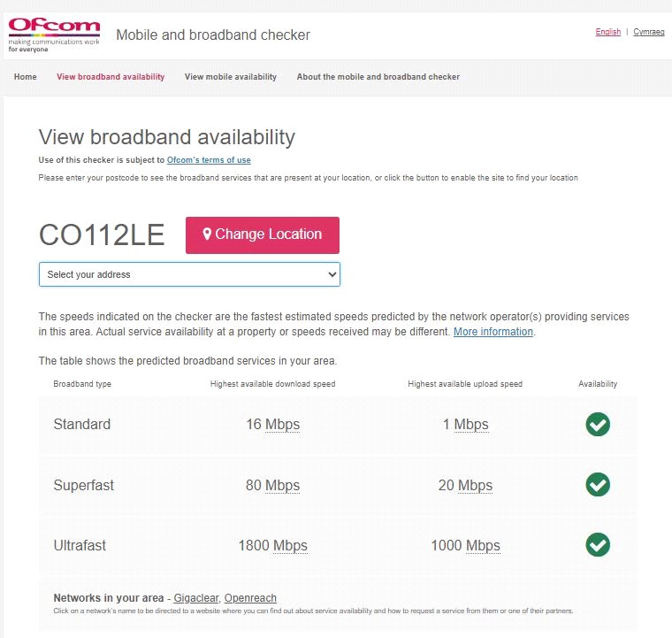Click the map pin icon on Change Location
The height and width of the screenshot is (638, 672).
point(207,234)
